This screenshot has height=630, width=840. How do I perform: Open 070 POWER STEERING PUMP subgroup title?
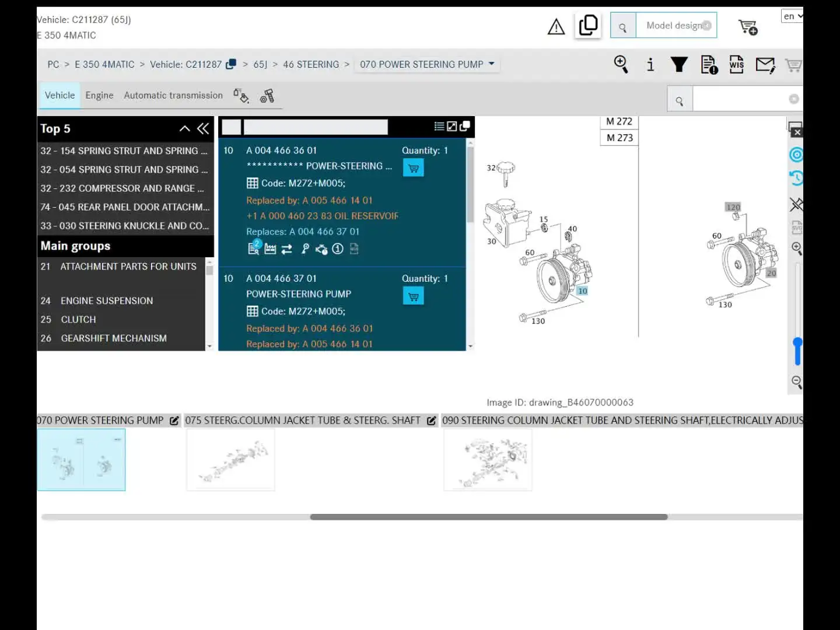(100, 420)
